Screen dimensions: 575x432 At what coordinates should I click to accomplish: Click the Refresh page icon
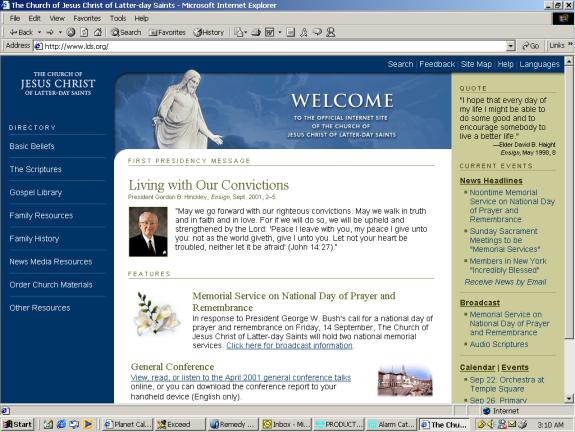(84, 32)
